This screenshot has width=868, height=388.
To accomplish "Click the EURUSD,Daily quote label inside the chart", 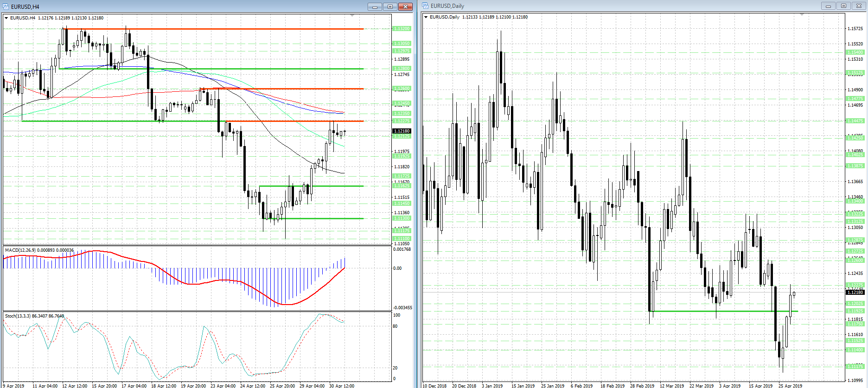I will 479,17.
